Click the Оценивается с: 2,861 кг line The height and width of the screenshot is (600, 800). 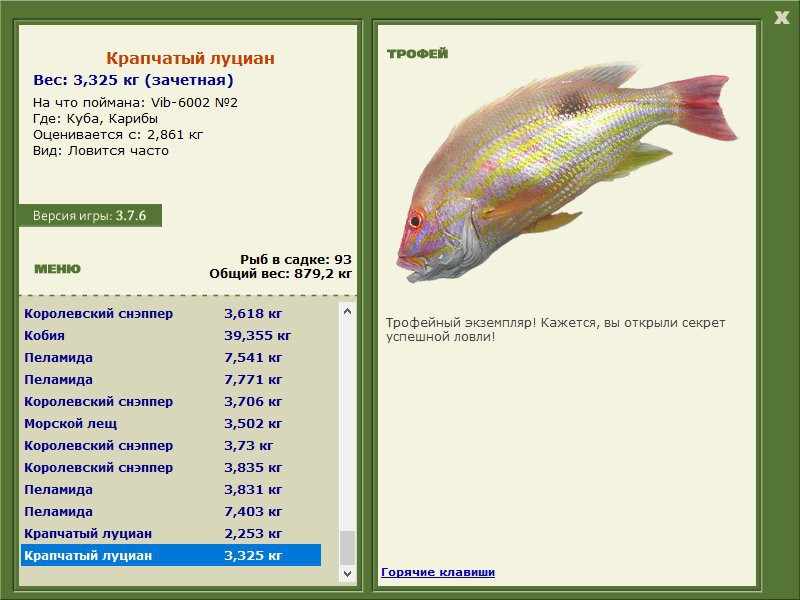click(x=118, y=135)
